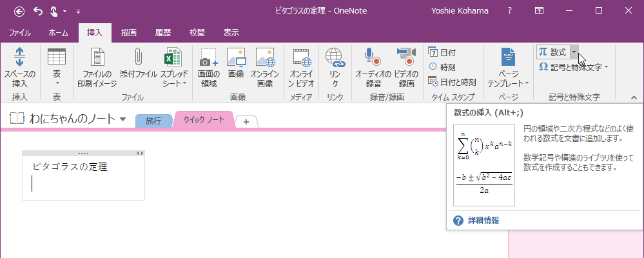Switch to the 旅行 section tab
The width and height of the screenshot is (644, 258).
point(153,121)
